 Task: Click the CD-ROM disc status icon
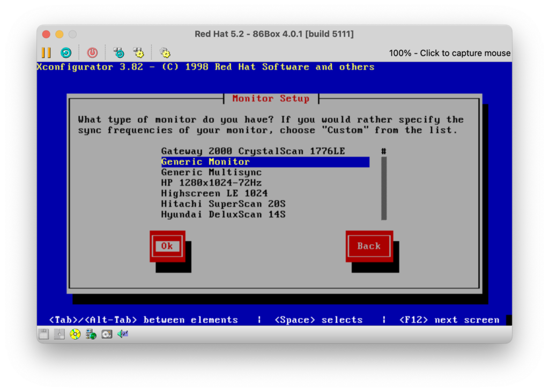click(x=75, y=334)
